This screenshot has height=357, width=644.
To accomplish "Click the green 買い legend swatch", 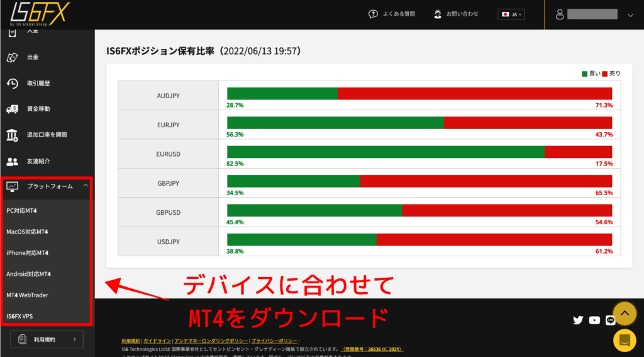I will click(585, 74).
